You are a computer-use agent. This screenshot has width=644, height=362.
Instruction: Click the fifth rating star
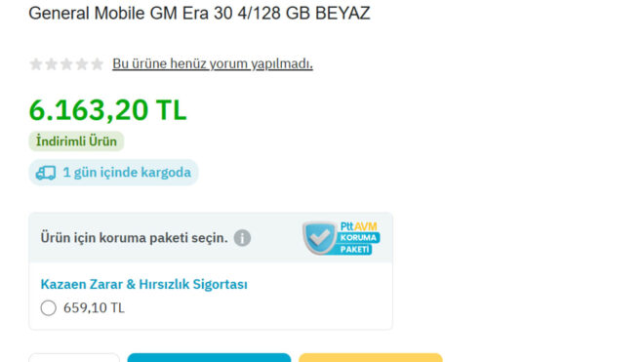(97, 64)
